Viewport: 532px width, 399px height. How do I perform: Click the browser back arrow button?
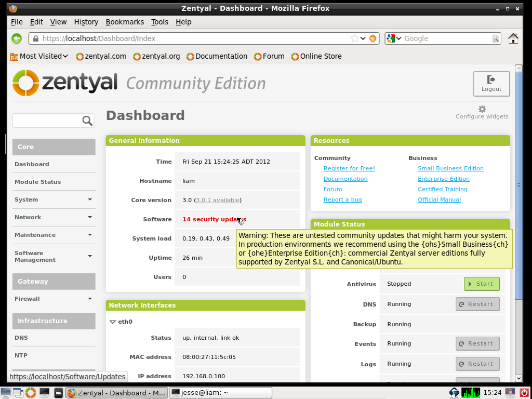tap(16, 38)
